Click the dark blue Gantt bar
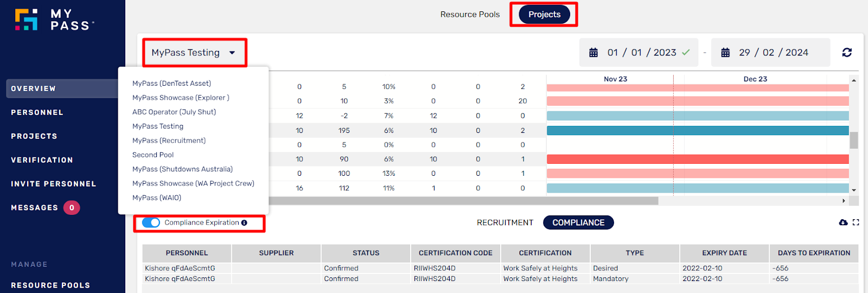The height and width of the screenshot is (293, 868). coord(698,130)
